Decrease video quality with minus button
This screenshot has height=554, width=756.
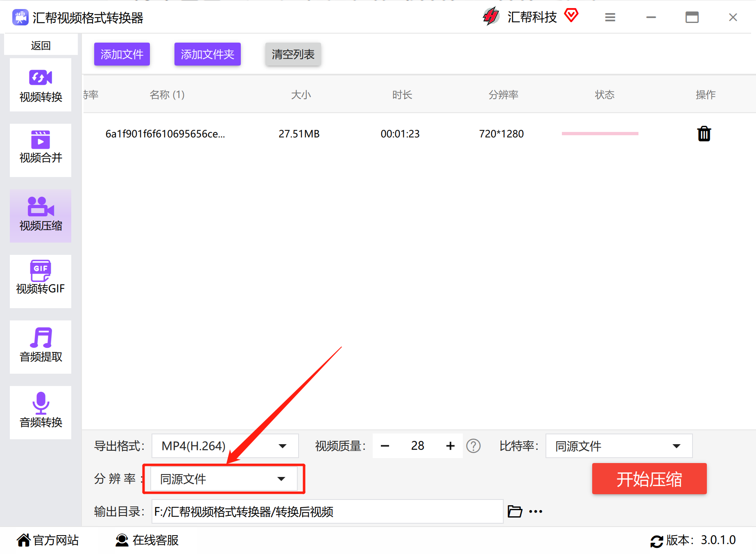(385, 446)
